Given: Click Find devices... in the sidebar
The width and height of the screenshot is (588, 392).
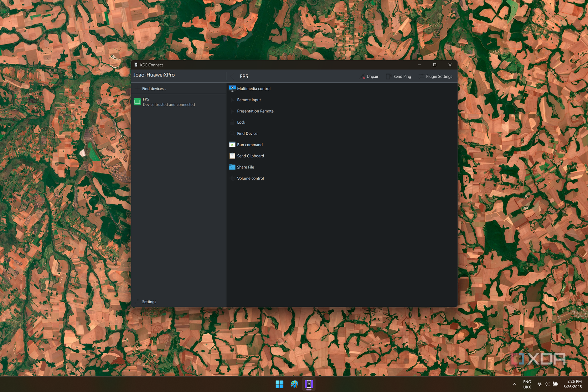Looking at the screenshot, I should pos(179,88).
